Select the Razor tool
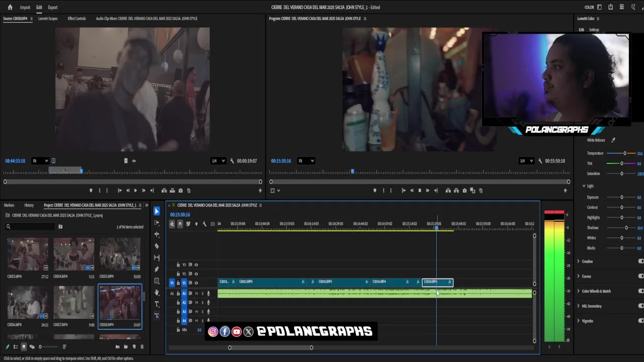Screen dimensions: 644x362 pos(156,246)
